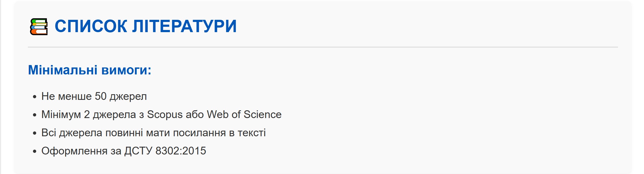
Task: Click the "Мінімальні вимоги:" subheading
Action: point(90,70)
